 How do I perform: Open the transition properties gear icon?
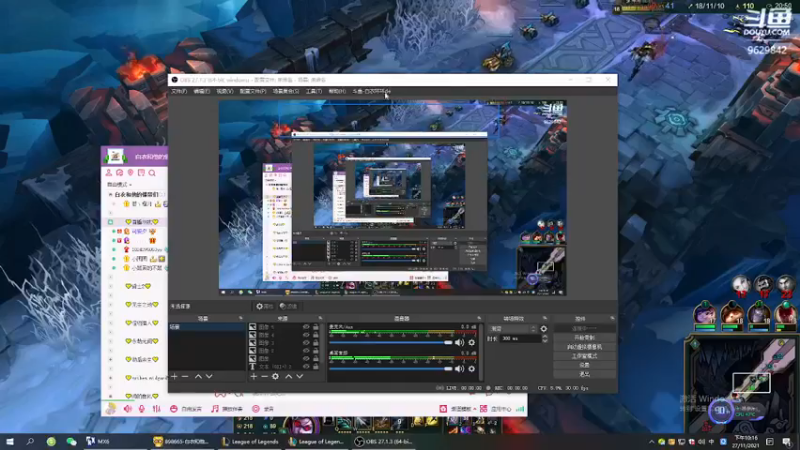point(544,329)
